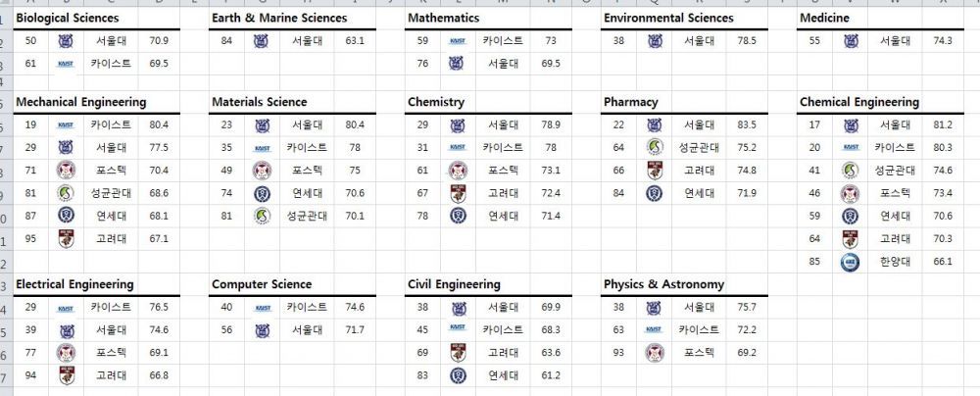
Task: Select the KAIST logo under Computer Science
Action: tap(262, 307)
